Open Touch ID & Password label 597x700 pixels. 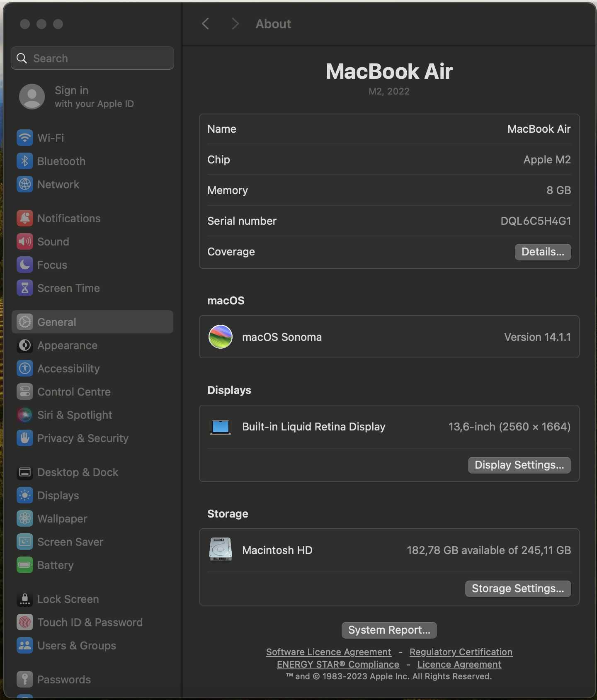(90, 622)
